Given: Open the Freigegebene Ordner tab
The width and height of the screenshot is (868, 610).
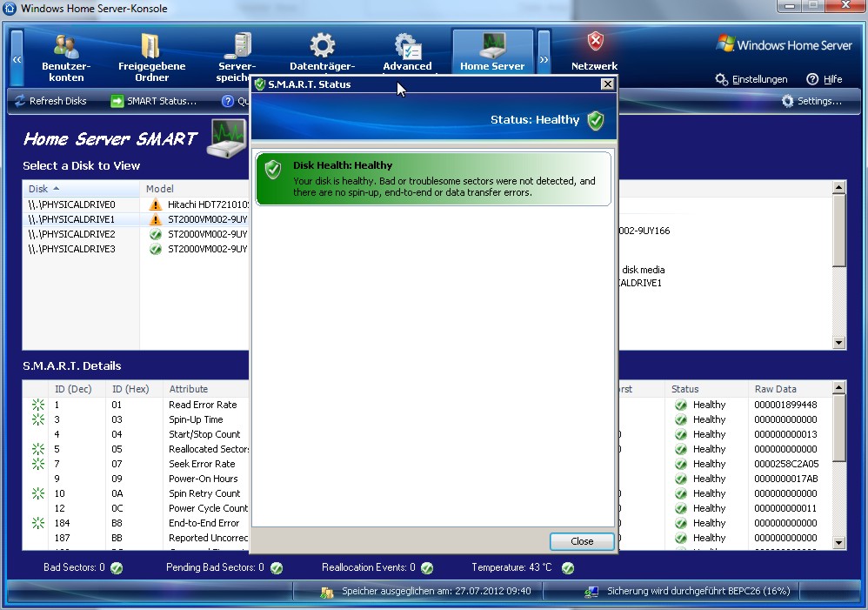Looking at the screenshot, I should coord(151,57).
